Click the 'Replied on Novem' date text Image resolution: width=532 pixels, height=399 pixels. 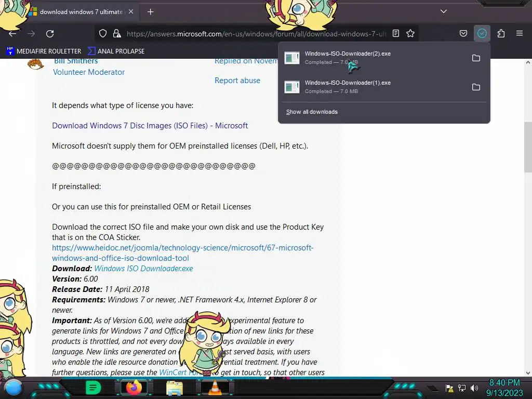pyautogui.click(x=246, y=61)
